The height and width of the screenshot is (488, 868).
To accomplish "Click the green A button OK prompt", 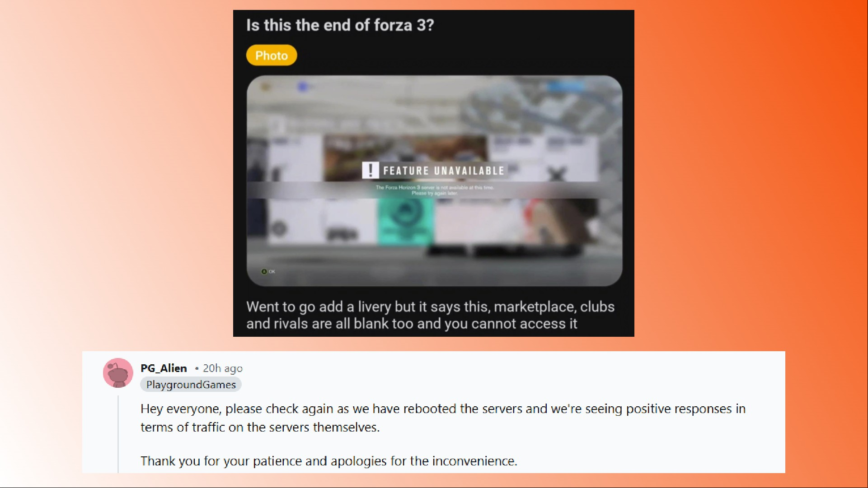I will pyautogui.click(x=268, y=271).
